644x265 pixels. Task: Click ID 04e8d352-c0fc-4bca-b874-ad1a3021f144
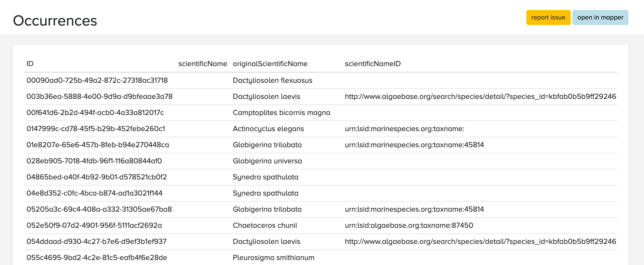point(94,193)
